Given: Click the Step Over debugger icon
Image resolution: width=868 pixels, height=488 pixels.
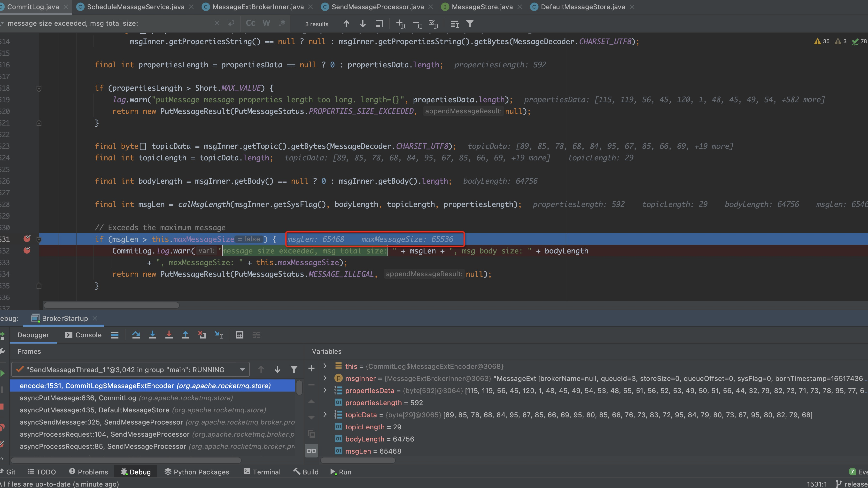Looking at the screenshot, I should pos(136,335).
